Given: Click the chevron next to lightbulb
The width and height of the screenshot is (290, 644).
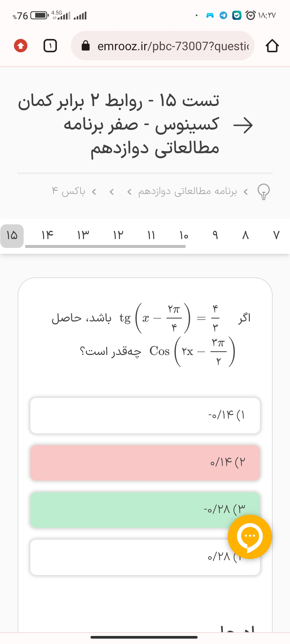Looking at the screenshot, I should pos(245,192).
